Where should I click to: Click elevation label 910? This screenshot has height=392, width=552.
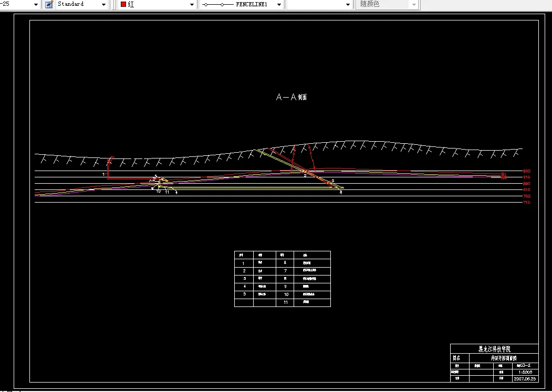527,177
